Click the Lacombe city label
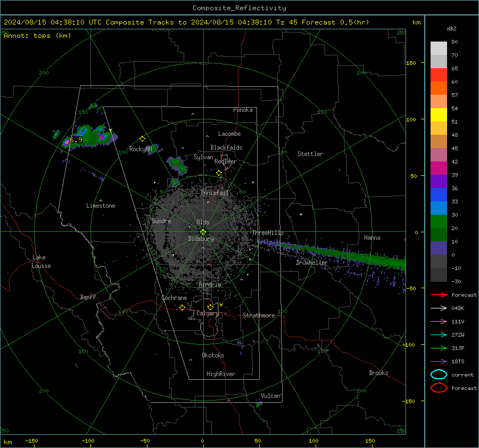Viewport: 479px width, 448px height. click(229, 134)
